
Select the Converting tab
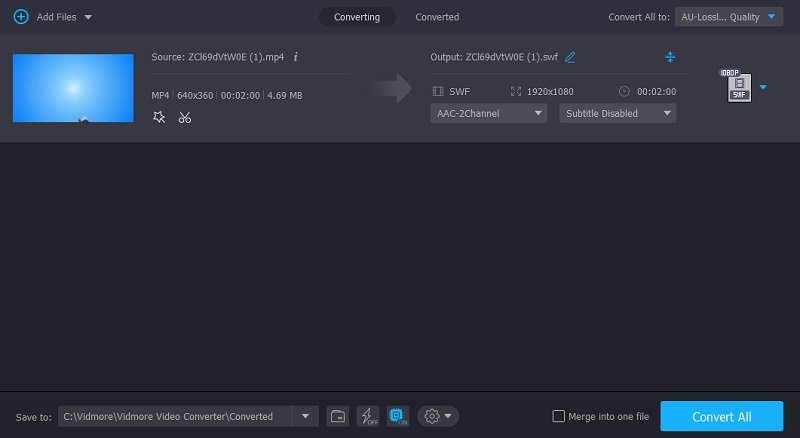click(x=356, y=17)
